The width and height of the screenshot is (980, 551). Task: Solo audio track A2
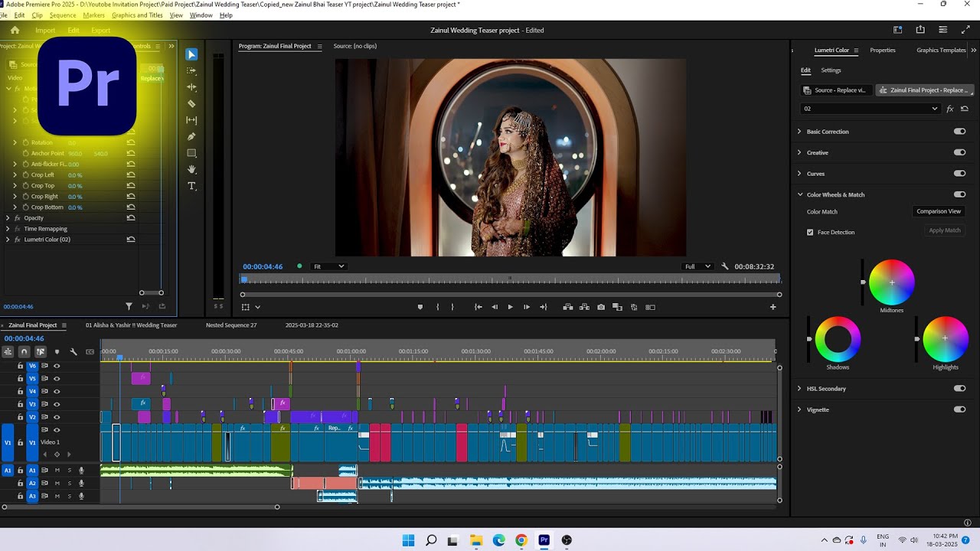[69, 483]
